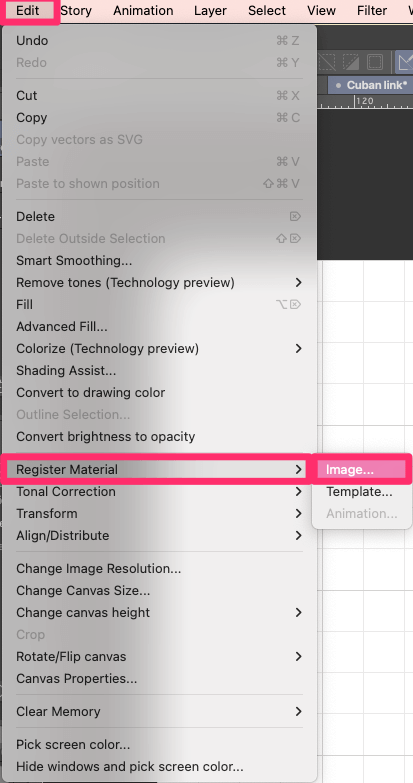This screenshot has height=783, width=413.
Task: Select Change Canvas Size...
Action: click(159, 591)
